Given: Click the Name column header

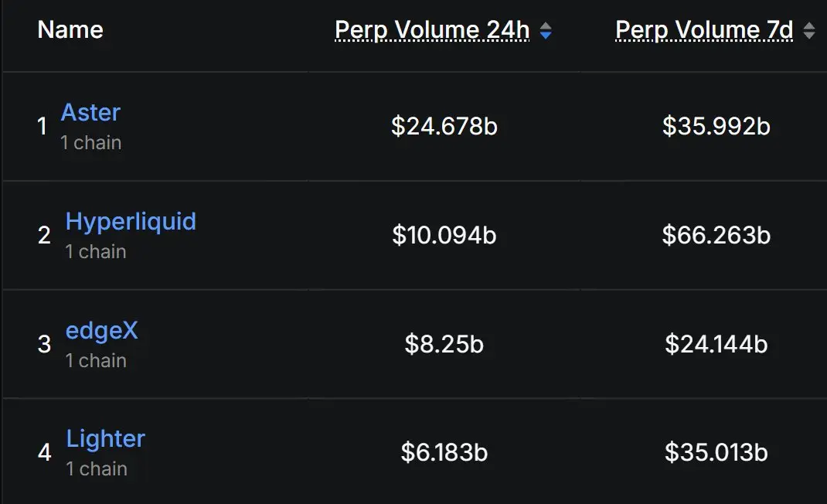Looking at the screenshot, I should click(x=70, y=30).
